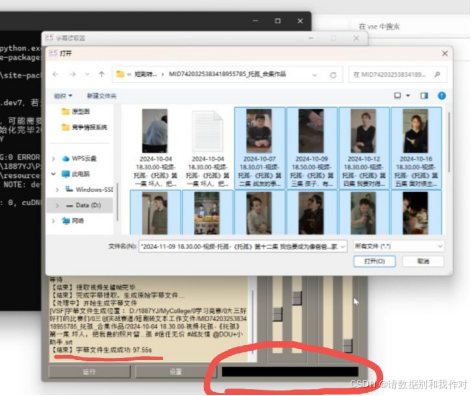Expand the Data (D:) drive node
This screenshot has width=471, height=396.
pyautogui.click(x=57, y=205)
